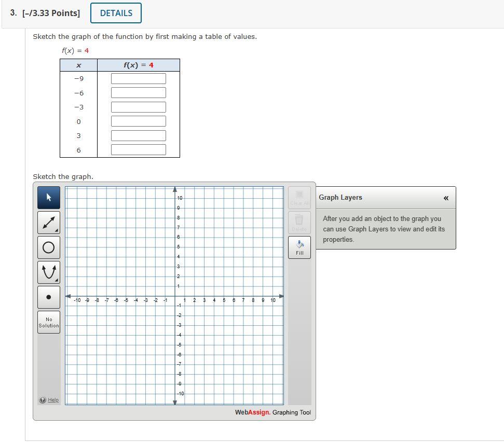Click the Help question mark icon

[x=42, y=399]
